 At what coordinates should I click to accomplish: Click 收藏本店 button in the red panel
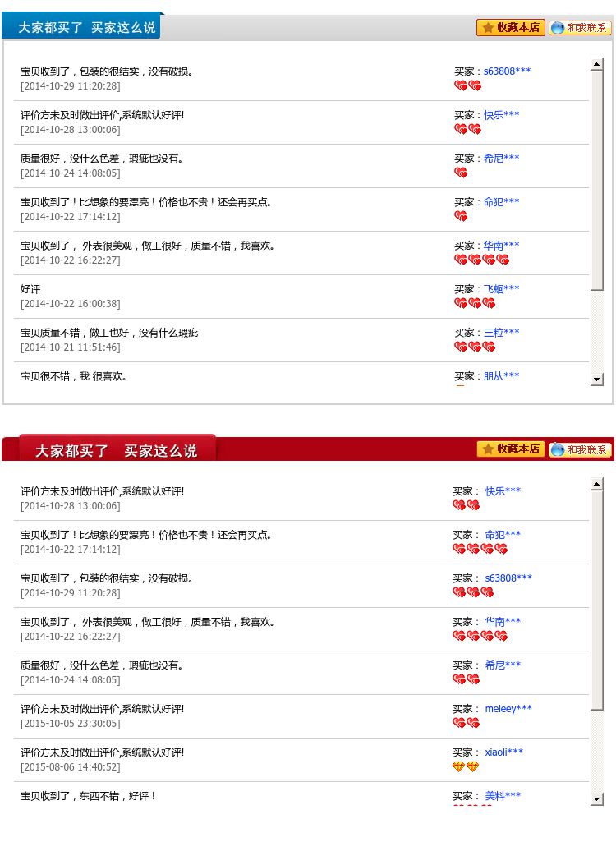pos(511,449)
